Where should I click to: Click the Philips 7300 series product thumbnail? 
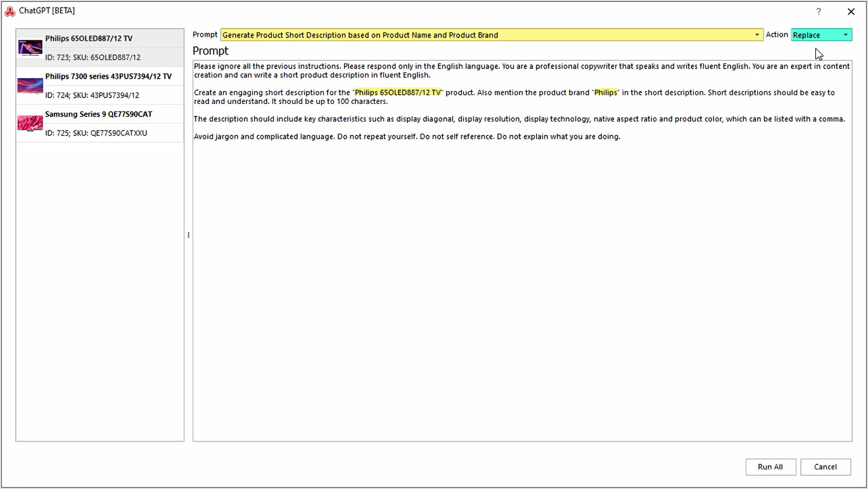[x=30, y=86]
